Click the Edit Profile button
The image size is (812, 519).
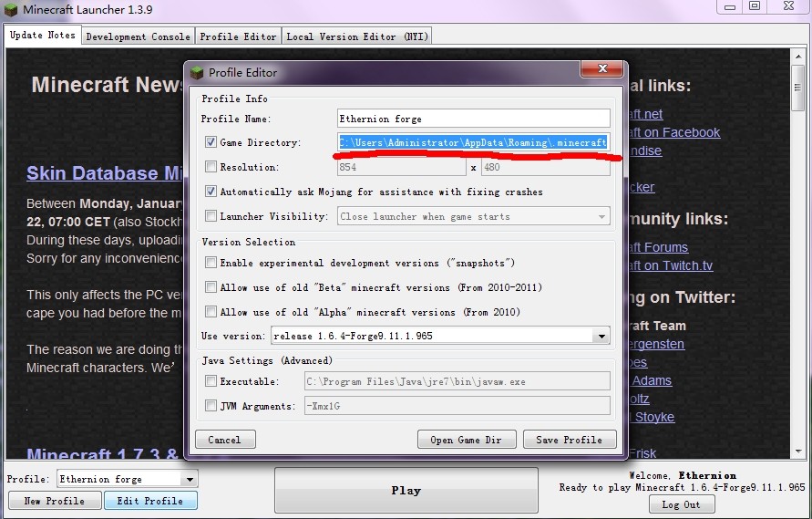(150, 501)
